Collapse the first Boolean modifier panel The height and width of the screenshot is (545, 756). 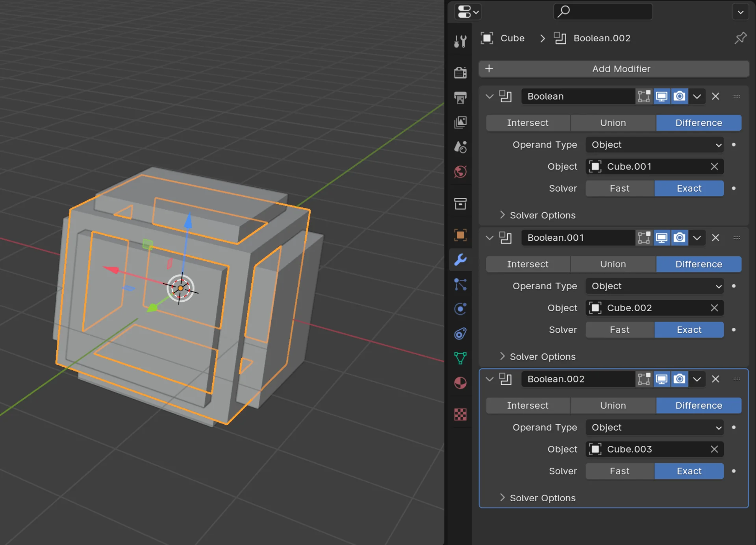click(489, 96)
